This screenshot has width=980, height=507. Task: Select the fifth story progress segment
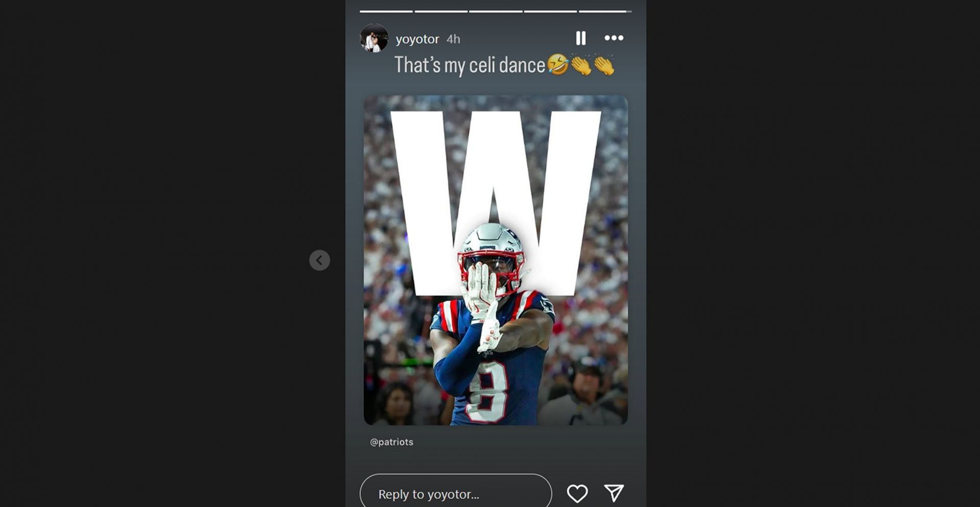[x=605, y=11]
